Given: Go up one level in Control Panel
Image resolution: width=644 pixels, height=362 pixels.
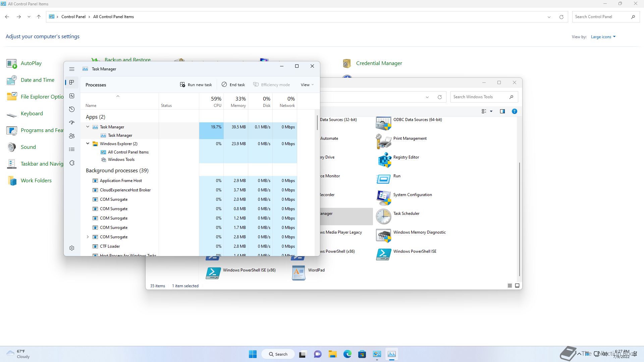Looking at the screenshot, I should pyautogui.click(x=39, y=17).
